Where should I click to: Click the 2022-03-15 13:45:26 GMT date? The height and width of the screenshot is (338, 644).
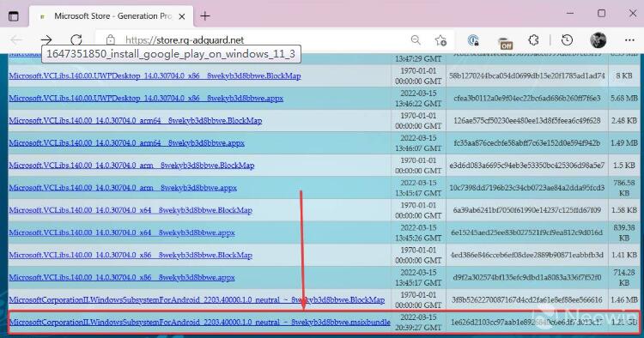pos(418,232)
